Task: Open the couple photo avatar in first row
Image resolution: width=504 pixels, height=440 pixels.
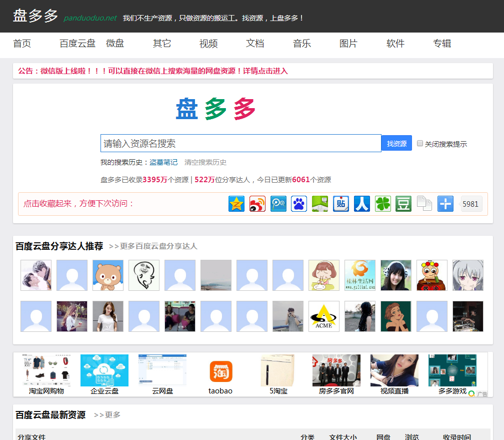Action: click(x=36, y=275)
